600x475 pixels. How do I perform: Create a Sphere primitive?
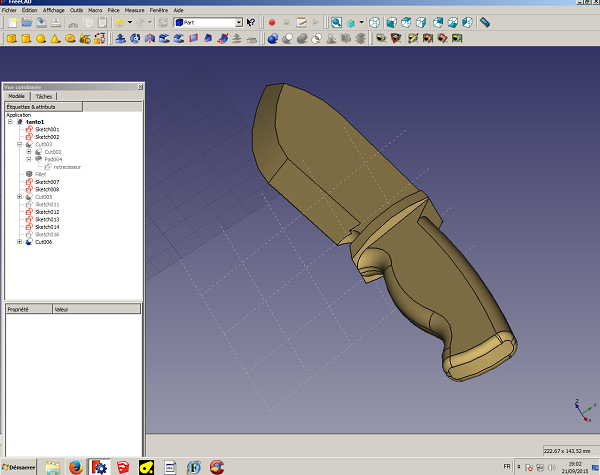[41, 38]
